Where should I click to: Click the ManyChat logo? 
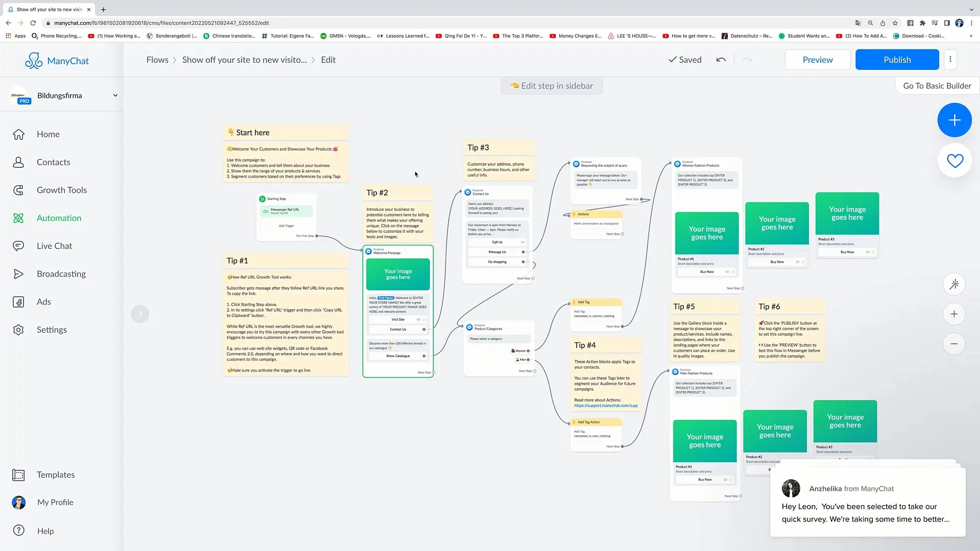(57, 61)
